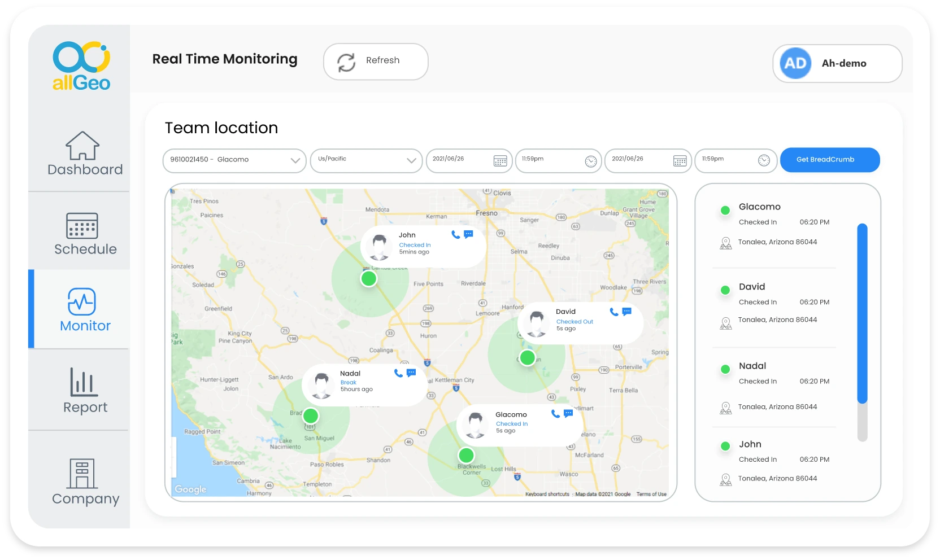This screenshot has width=940, height=560.
Task: Click the Get BreadCrumb button
Action: point(829,160)
